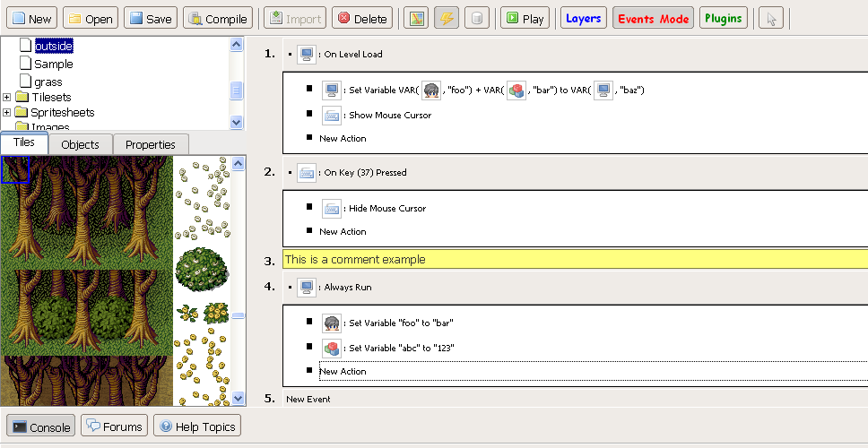
Task: Select the 'Show Mouse Cursor' action text
Action: 390,116
